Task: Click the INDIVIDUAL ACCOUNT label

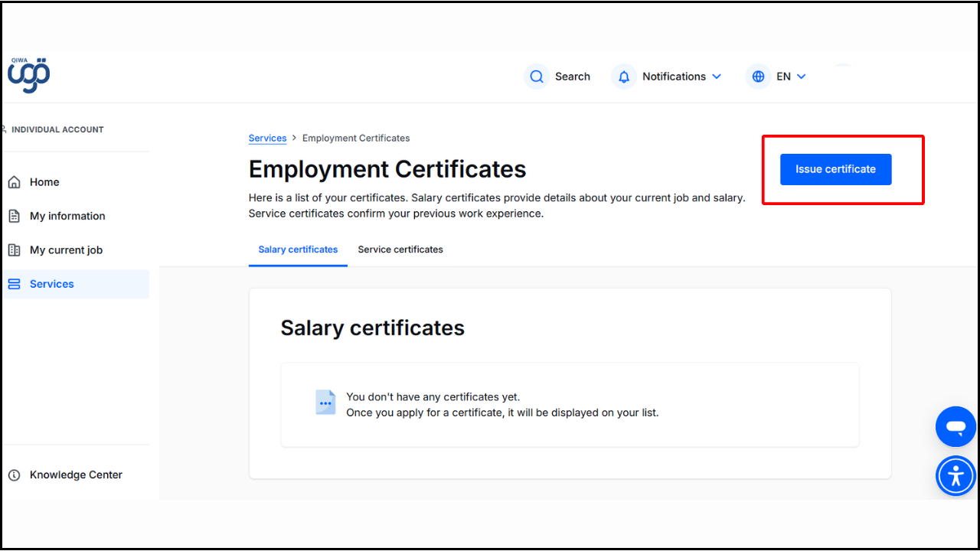Action: [x=57, y=129]
